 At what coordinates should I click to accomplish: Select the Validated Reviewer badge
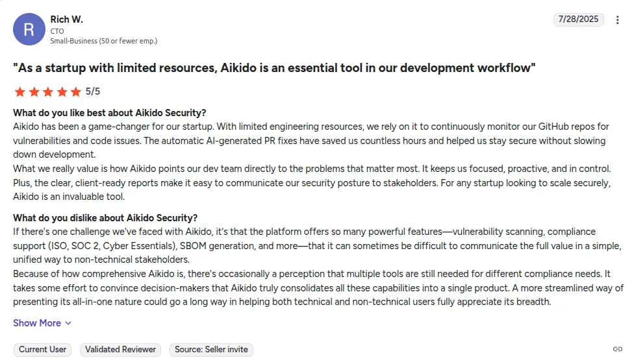(x=121, y=349)
